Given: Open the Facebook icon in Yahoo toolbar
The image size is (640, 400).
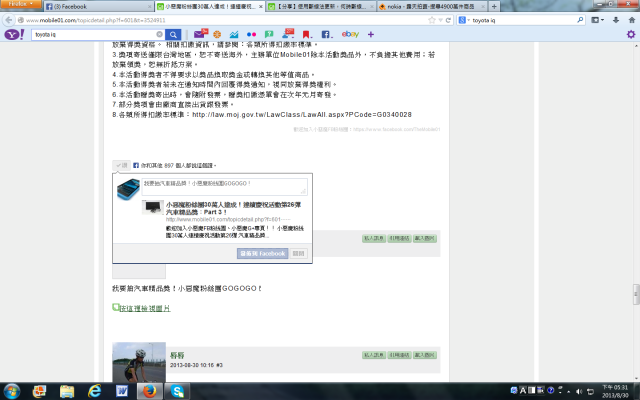Looking at the screenshot, I should [x=327, y=35].
